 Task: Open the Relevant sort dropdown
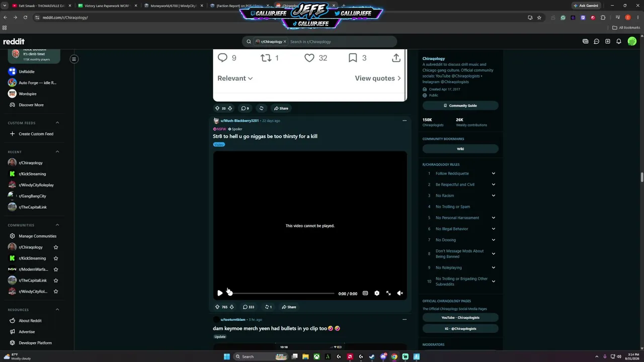[x=235, y=78]
